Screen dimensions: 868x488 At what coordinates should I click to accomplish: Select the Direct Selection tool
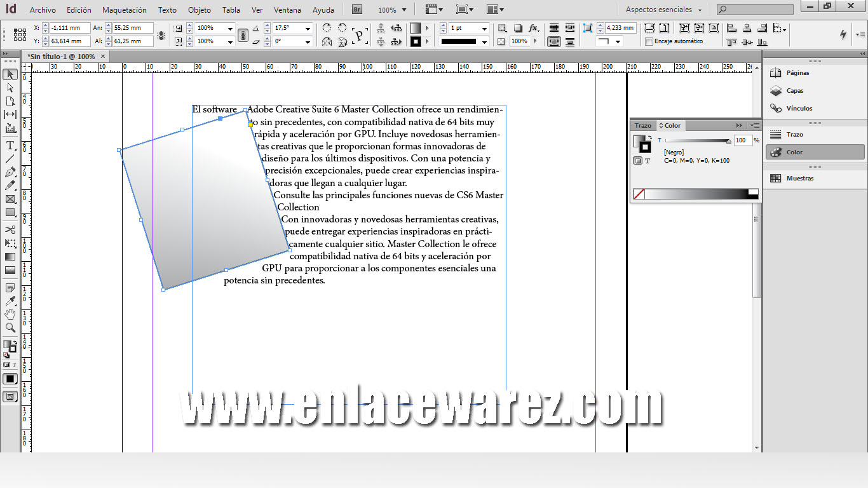(10, 88)
